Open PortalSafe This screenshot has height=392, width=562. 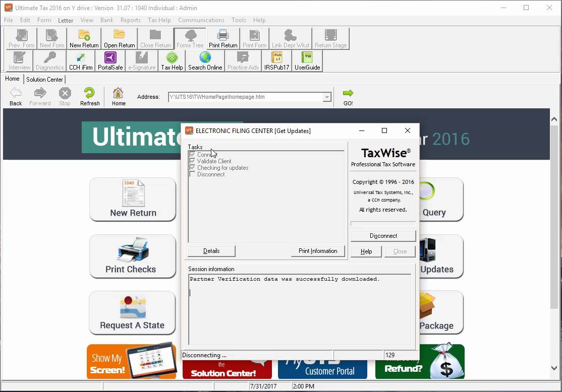point(110,61)
